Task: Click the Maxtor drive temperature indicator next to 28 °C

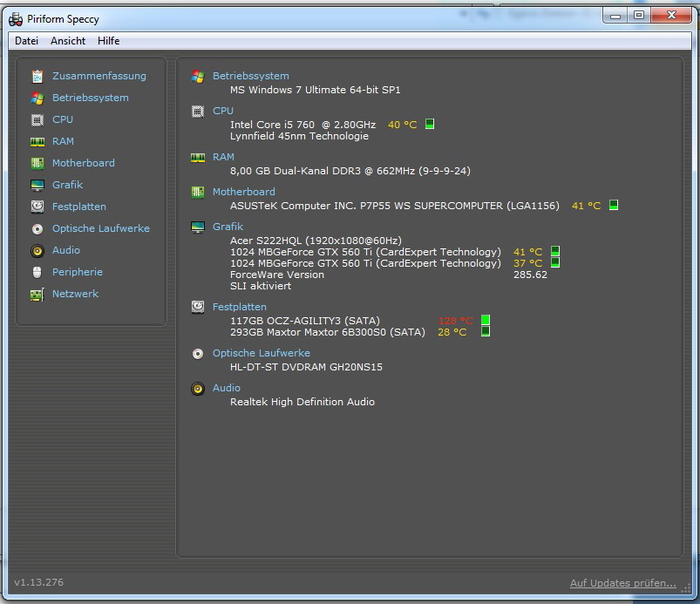Action: pos(486,331)
